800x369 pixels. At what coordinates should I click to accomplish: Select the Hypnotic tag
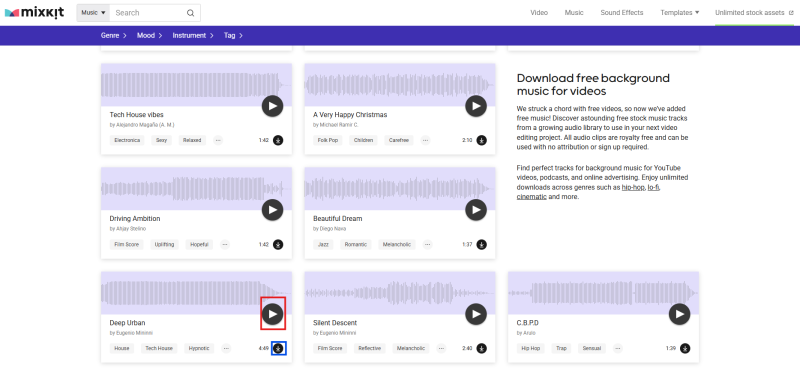(x=199, y=348)
